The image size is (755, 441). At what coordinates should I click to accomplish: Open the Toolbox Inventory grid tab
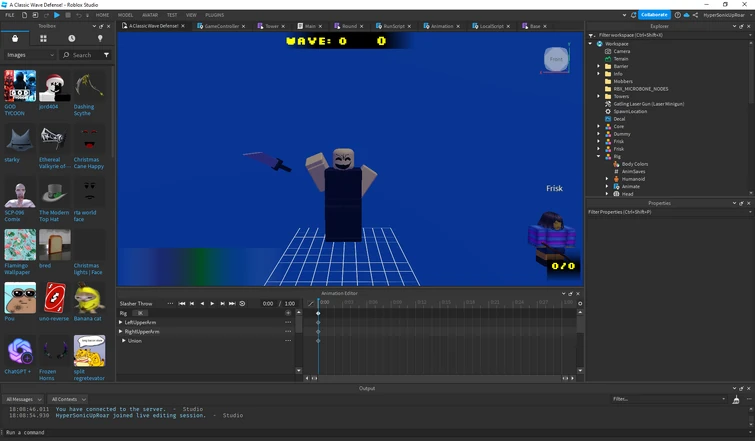click(43, 38)
